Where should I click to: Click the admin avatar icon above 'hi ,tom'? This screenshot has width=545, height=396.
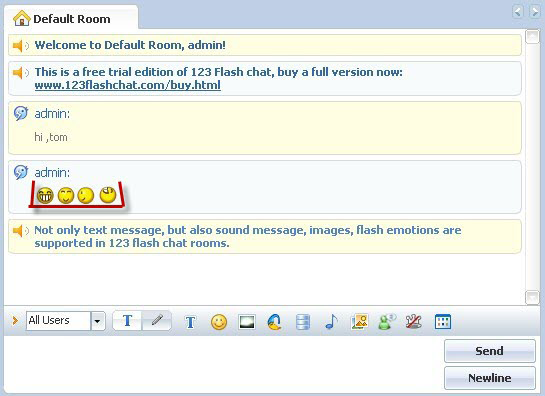pos(21,113)
